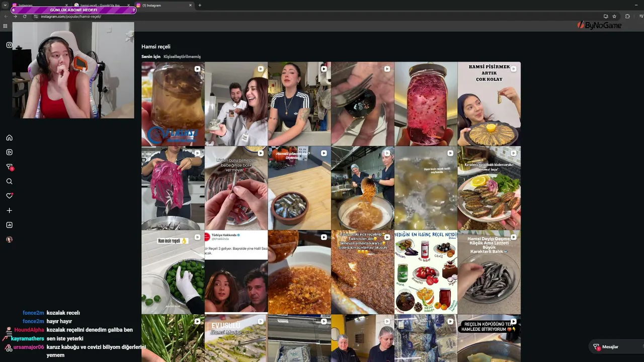
Task: Open the apps grid in bookmarks bar
Action: [x=5, y=26]
